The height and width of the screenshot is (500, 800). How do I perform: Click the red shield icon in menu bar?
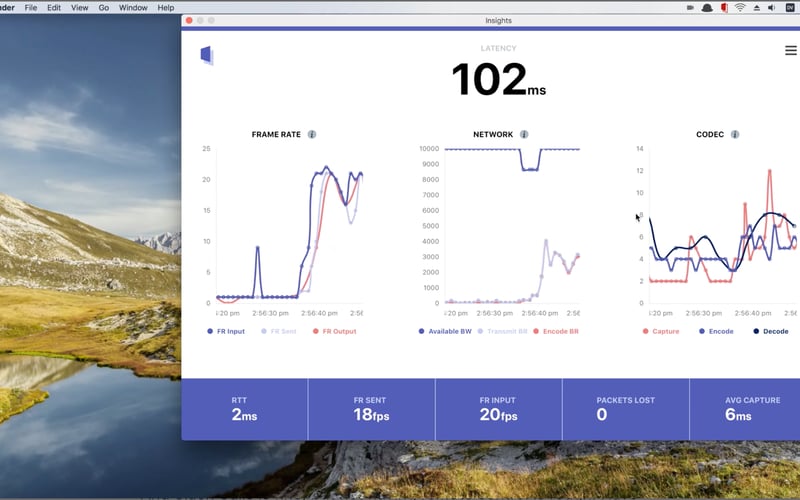pos(723,8)
